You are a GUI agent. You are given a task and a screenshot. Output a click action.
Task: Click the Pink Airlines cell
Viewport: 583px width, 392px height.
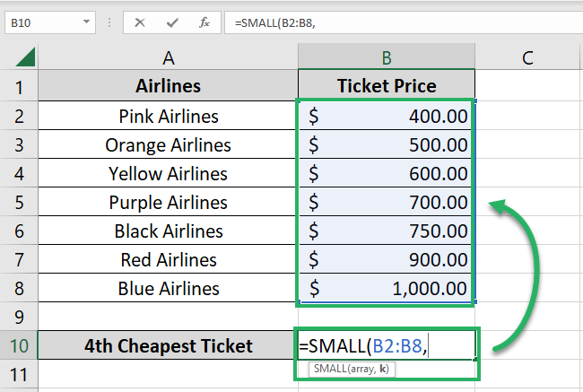[x=169, y=116]
